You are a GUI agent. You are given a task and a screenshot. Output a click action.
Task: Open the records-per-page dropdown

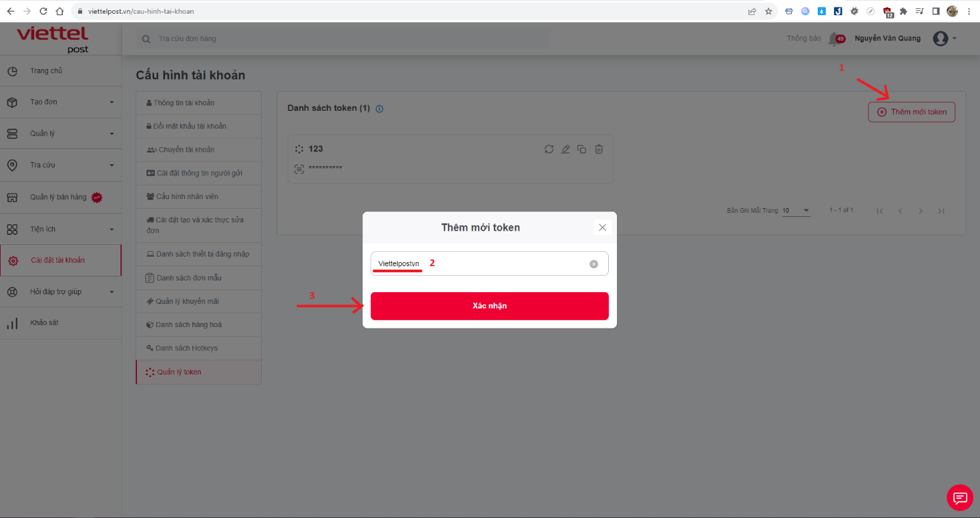click(x=796, y=211)
